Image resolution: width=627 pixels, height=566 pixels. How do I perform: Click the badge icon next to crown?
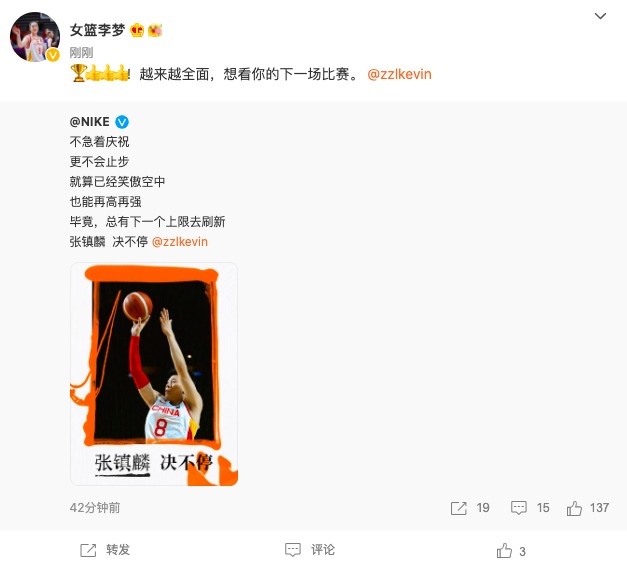click(155, 30)
